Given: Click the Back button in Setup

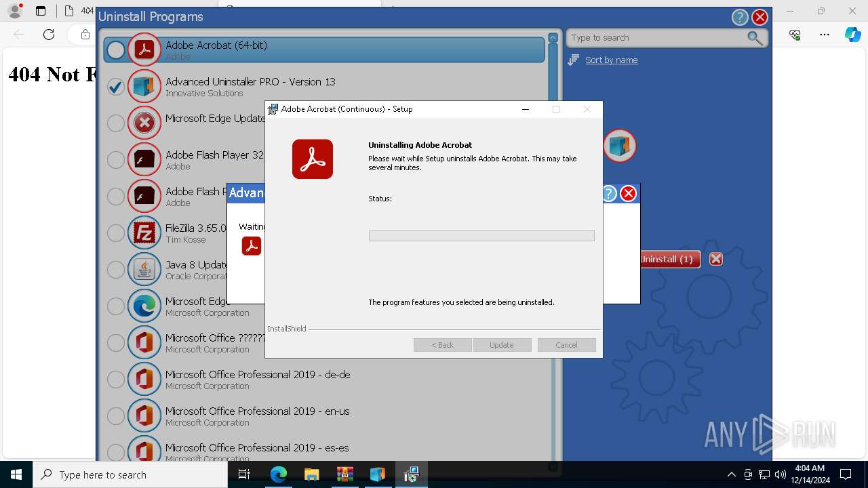Looking at the screenshot, I should click(443, 345).
